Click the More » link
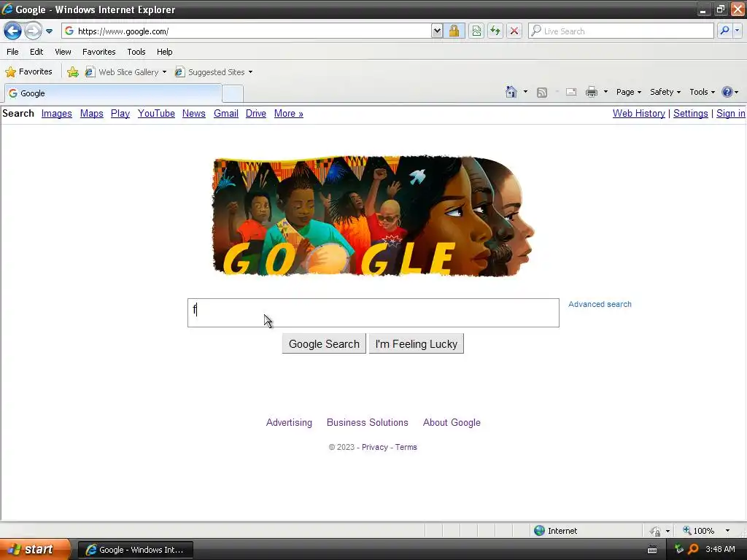Screen dimensions: 747x560 coord(289,113)
